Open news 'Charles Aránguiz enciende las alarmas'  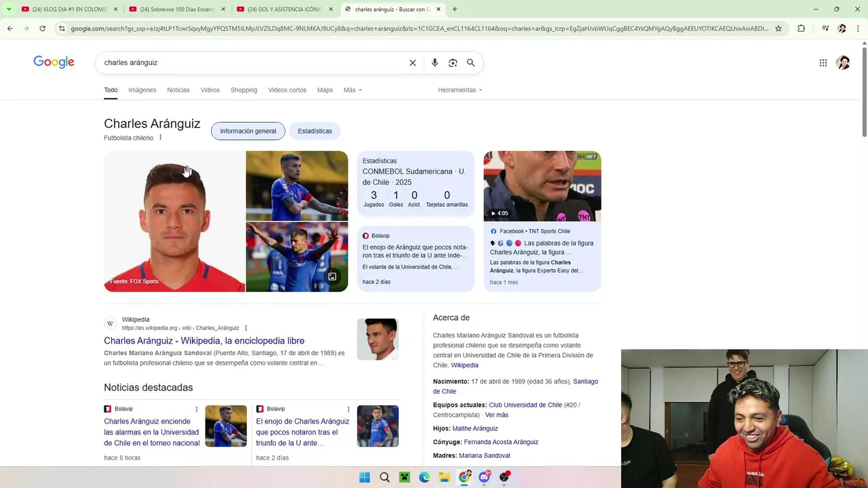(x=152, y=432)
